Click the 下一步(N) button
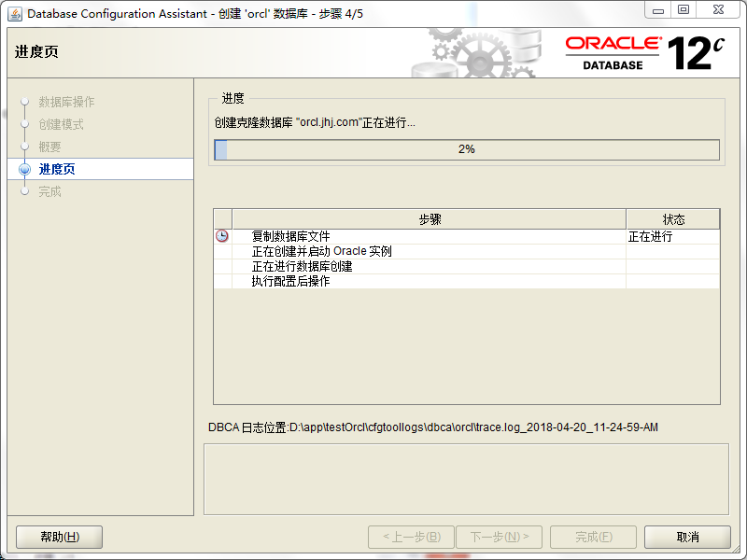The height and width of the screenshot is (560, 747). pos(500,538)
